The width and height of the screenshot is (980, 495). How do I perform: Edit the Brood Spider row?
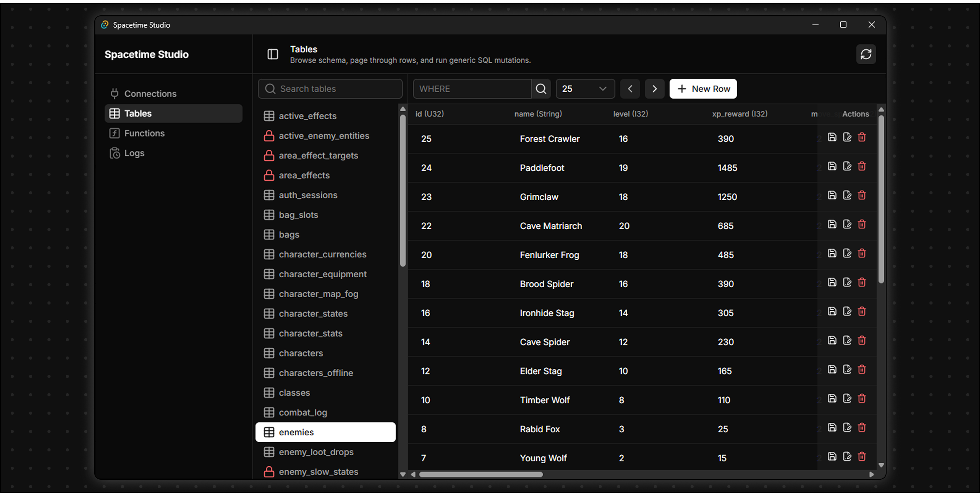point(847,282)
